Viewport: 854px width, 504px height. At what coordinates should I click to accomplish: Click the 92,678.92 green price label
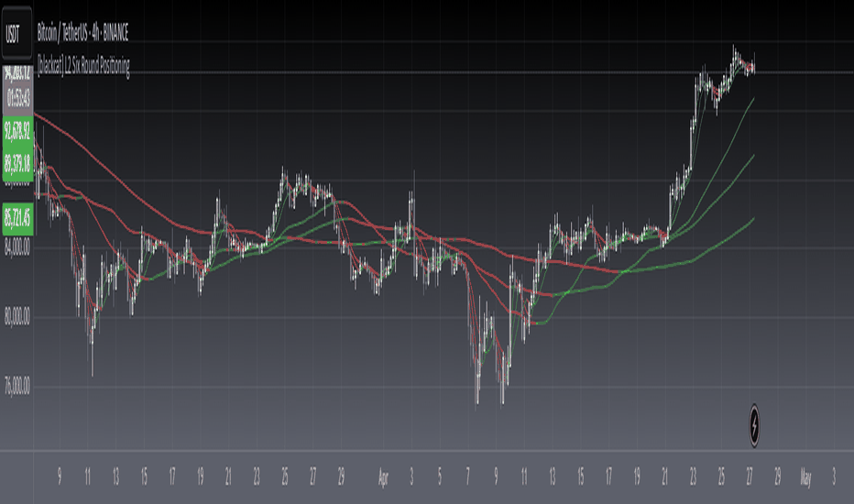(x=17, y=132)
